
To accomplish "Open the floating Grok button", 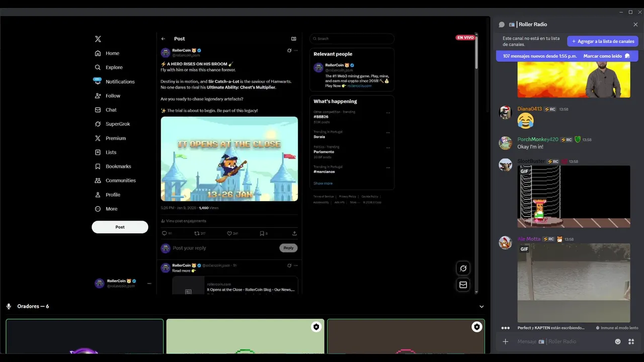I will pyautogui.click(x=463, y=268).
